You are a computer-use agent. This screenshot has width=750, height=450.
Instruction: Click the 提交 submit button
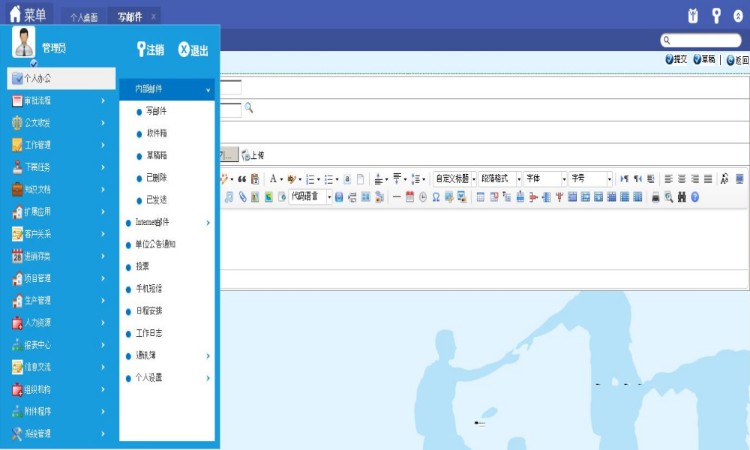tap(677, 60)
